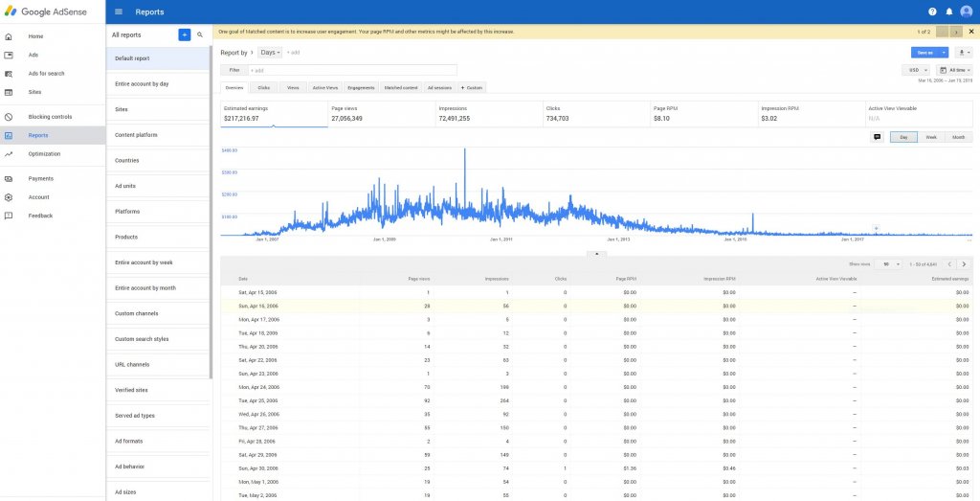Click the Save as button
The height and width of the screenshot is (501, 980).
924,53
